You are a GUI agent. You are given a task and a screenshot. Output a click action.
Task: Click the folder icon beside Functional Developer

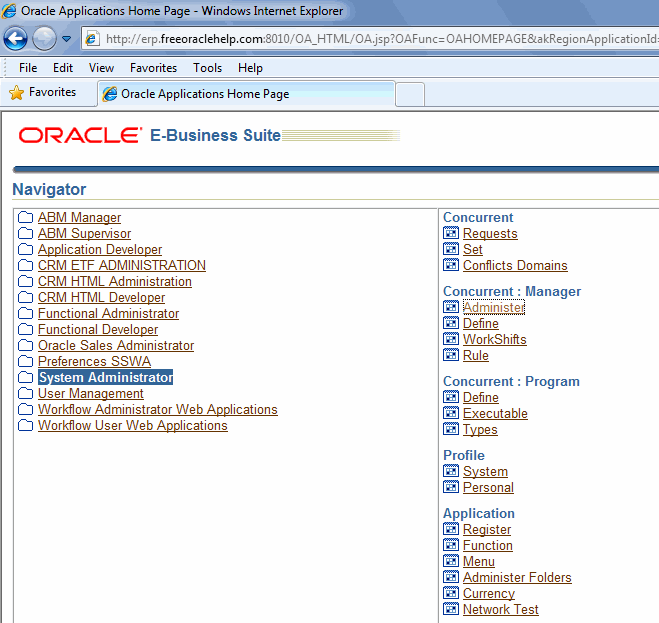pos(25,329)
